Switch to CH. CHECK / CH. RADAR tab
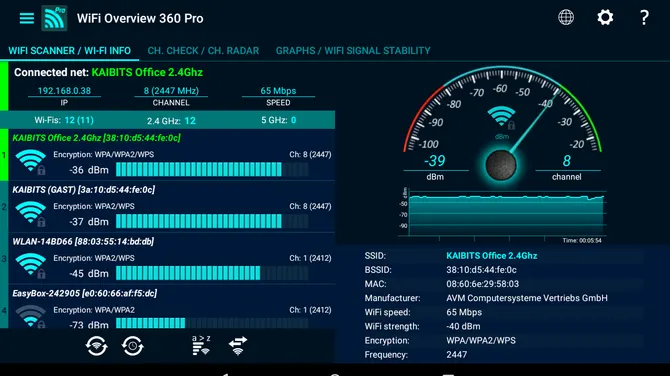Image resolution: width=670 pixels, height=376 pixels. (203, 51)
